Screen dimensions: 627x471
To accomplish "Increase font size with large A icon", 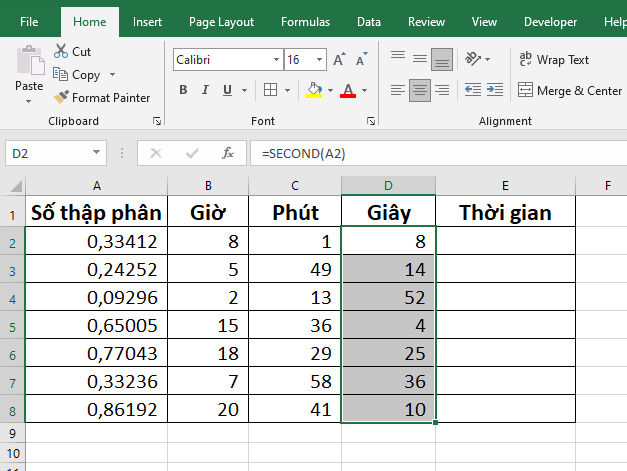I will pos(338,60).
